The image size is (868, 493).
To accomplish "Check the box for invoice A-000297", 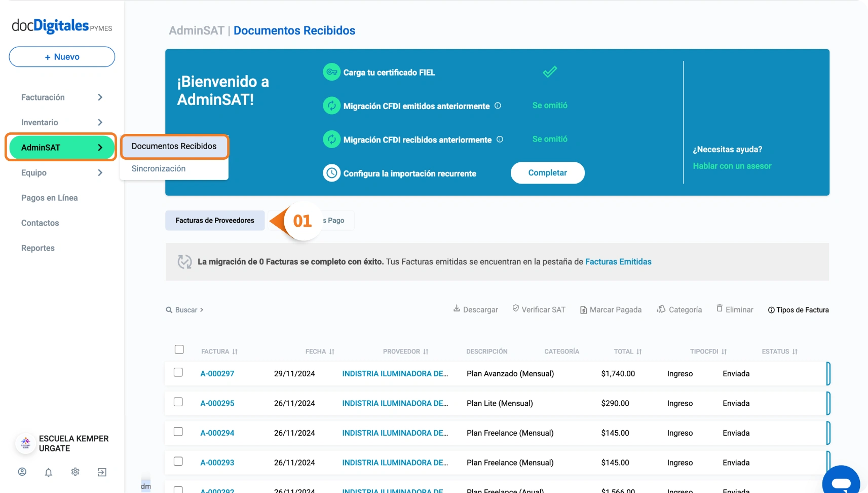I will click(178, 372).
